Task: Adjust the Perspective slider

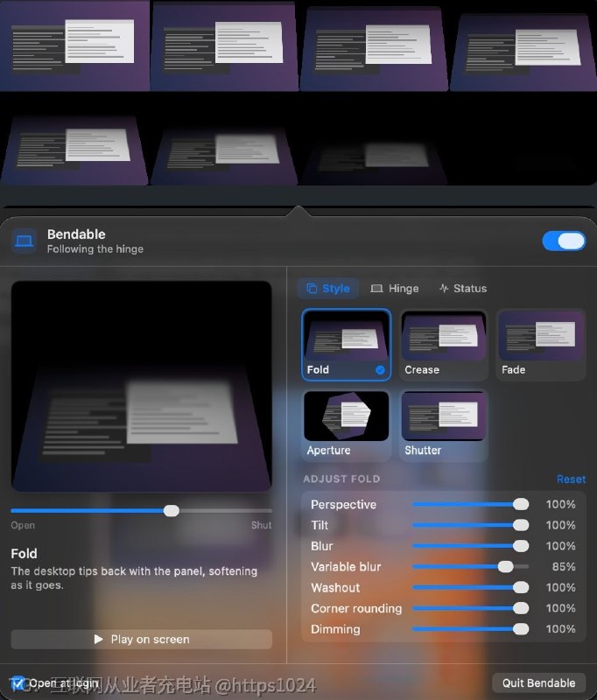Action: [470, 505]
